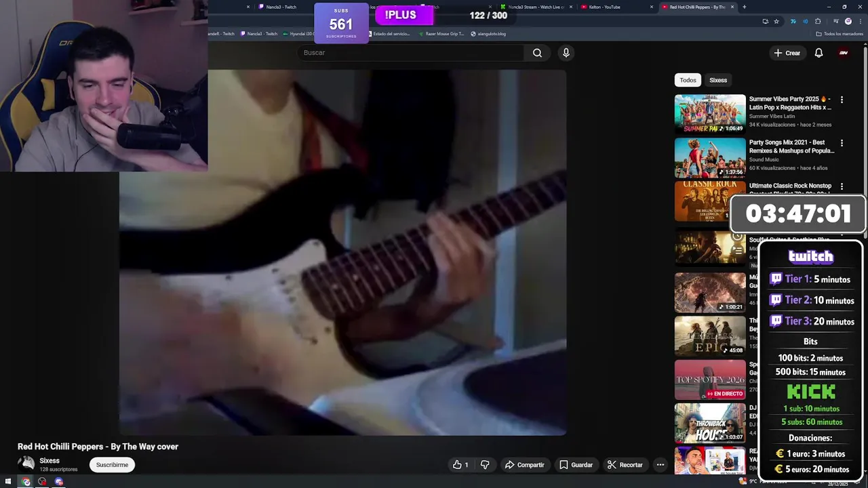Dislike the video with thumbs-down icon
Image resolution: width=868 pixels, height=488 pixels.
click(x=485, y=465)
